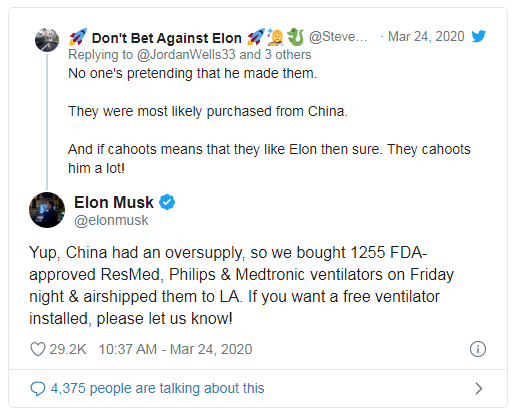
Task: Open '4,375 people are talking about this'
Action: click(x=157, y=389)
